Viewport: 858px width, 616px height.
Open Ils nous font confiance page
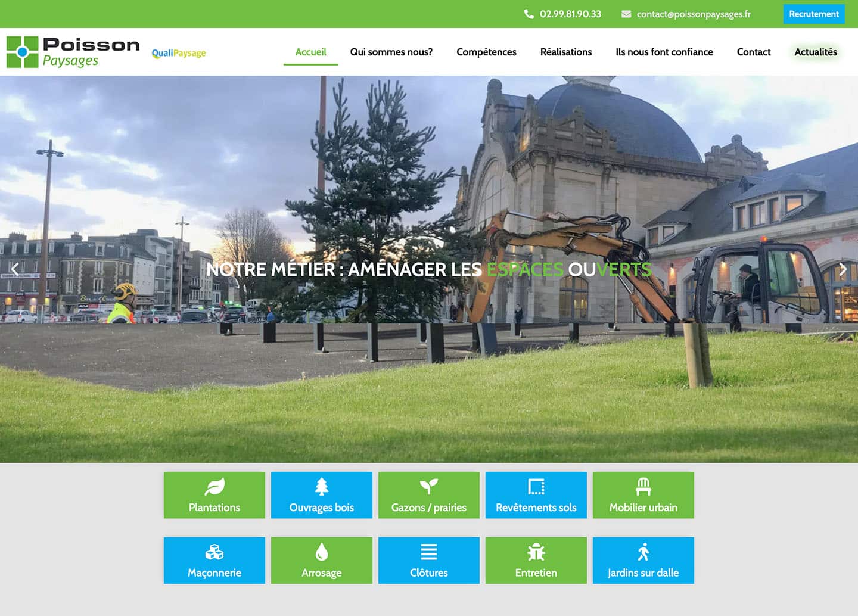pyautogui.click(x=664, y=52)
